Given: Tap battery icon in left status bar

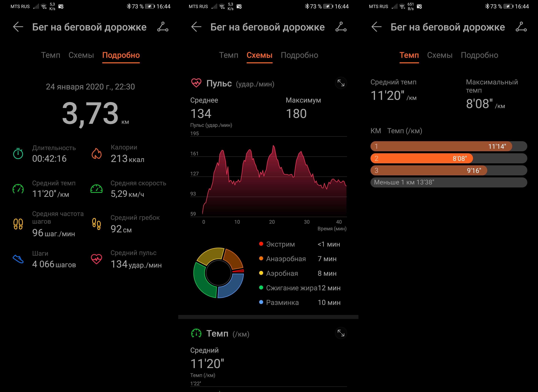Looking at the screenshot, I should pyautogui.click(x=150, y=6).
